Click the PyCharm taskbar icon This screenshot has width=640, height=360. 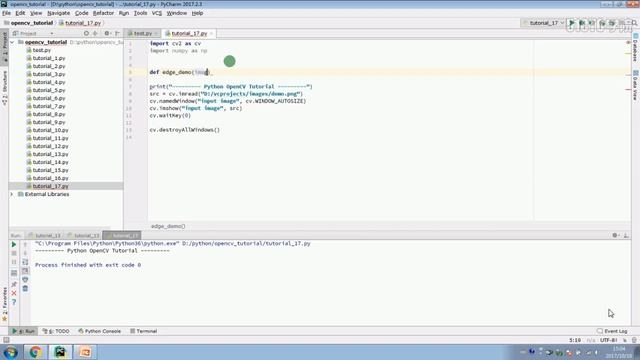(x=60, y=352)
